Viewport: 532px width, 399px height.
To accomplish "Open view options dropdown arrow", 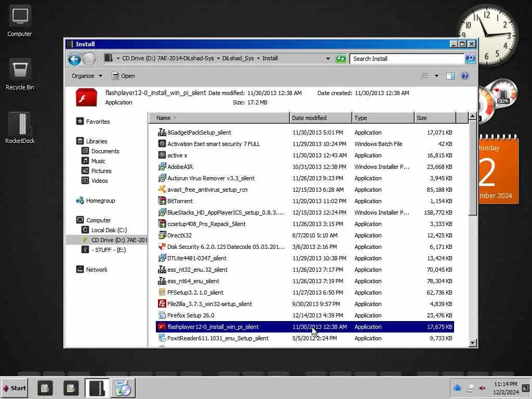I will tap(436, 76).
